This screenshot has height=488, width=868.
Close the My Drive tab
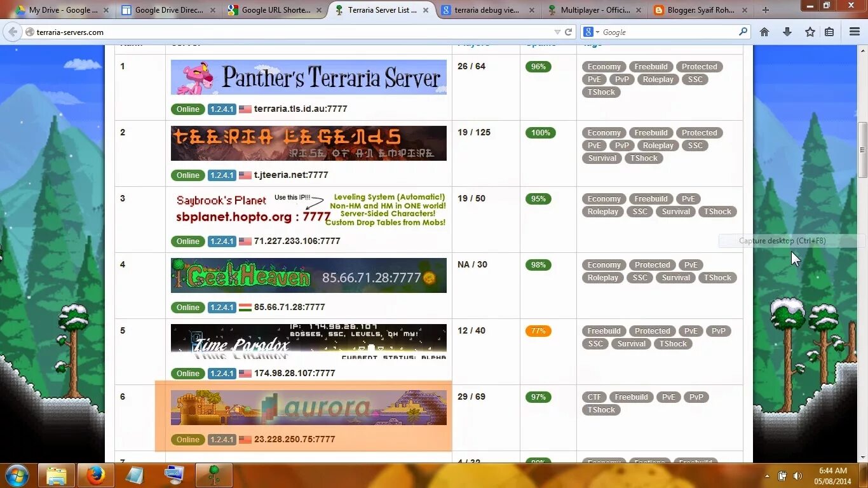(106, 10)
